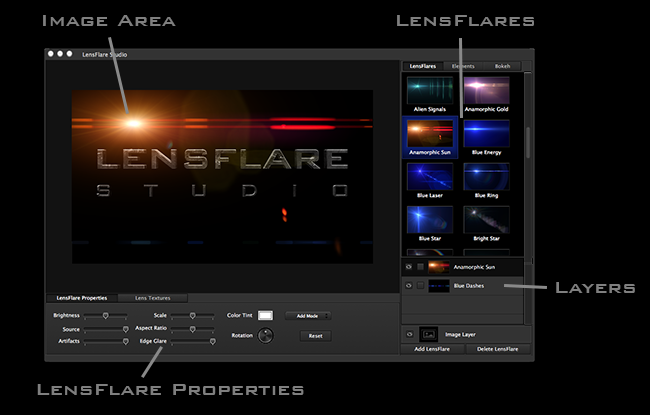Open the Add Mode blend dropdown
The height and width of the screenshot is (415, 650).
coord(308,316)
